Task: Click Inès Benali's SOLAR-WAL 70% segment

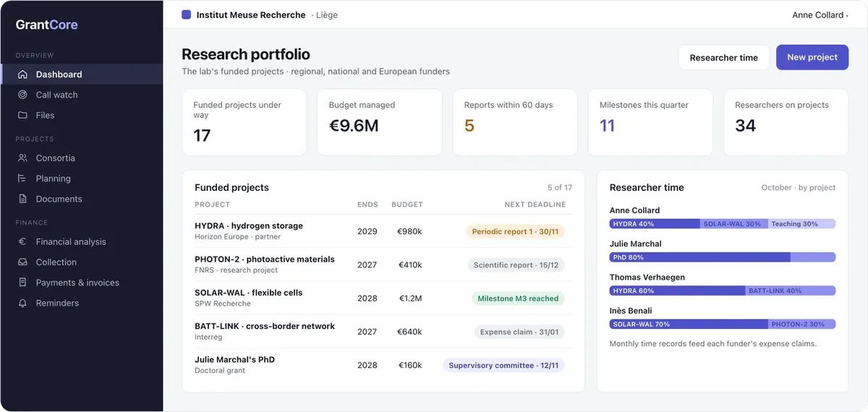Action: click(x=689, y=324)
